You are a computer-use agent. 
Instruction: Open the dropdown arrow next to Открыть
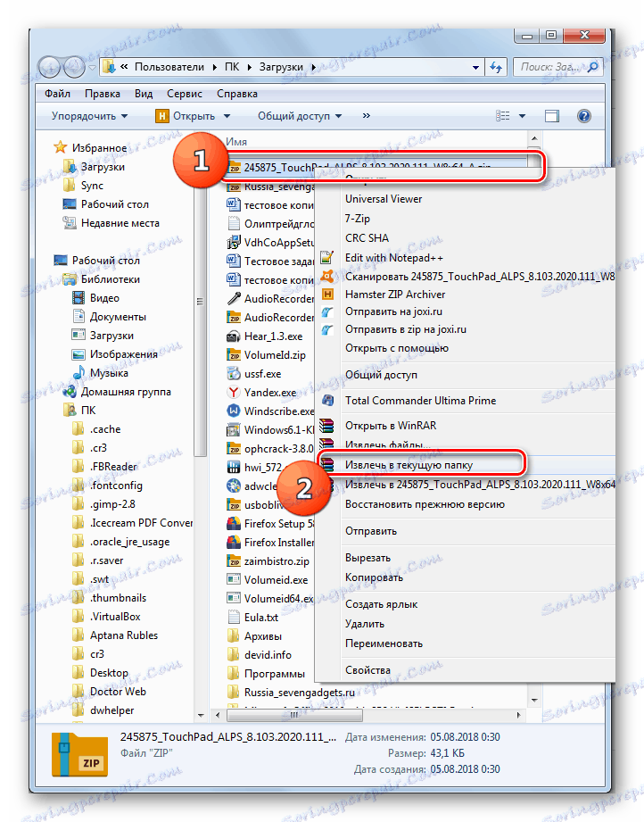point(227,116)
